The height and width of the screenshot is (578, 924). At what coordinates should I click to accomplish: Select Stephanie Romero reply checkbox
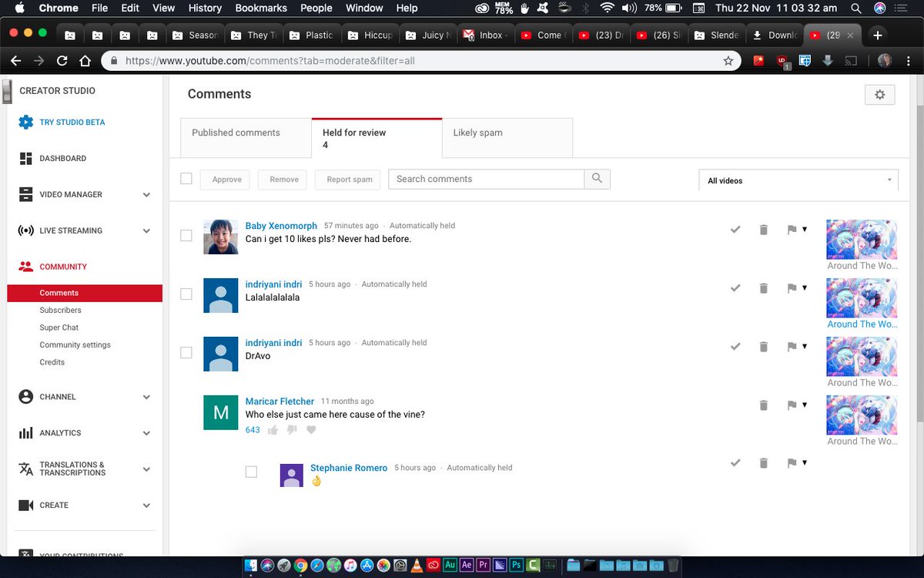pos(251,472)
